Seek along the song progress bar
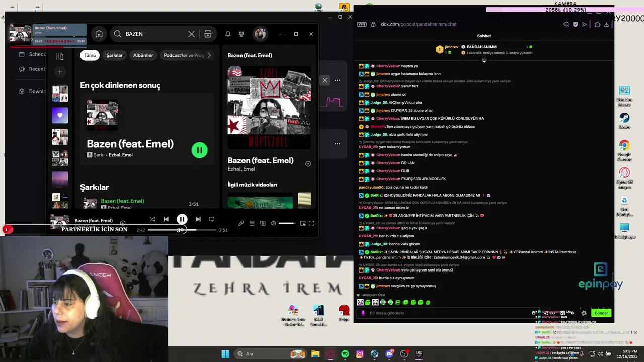 pos(182,230)
